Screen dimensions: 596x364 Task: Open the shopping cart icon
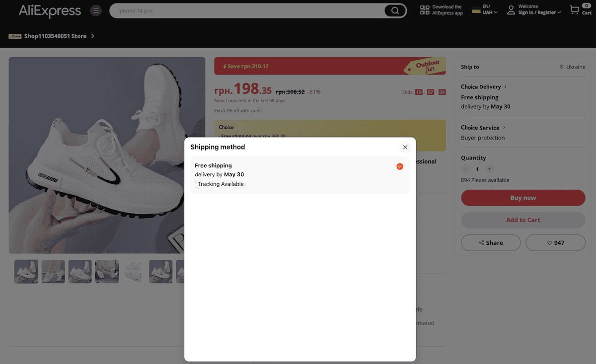point(575,9)
